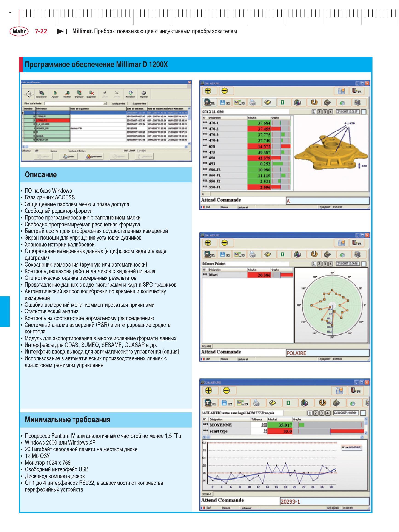Click the Ajouter icon in Liste des Gammes

[55, 94]
